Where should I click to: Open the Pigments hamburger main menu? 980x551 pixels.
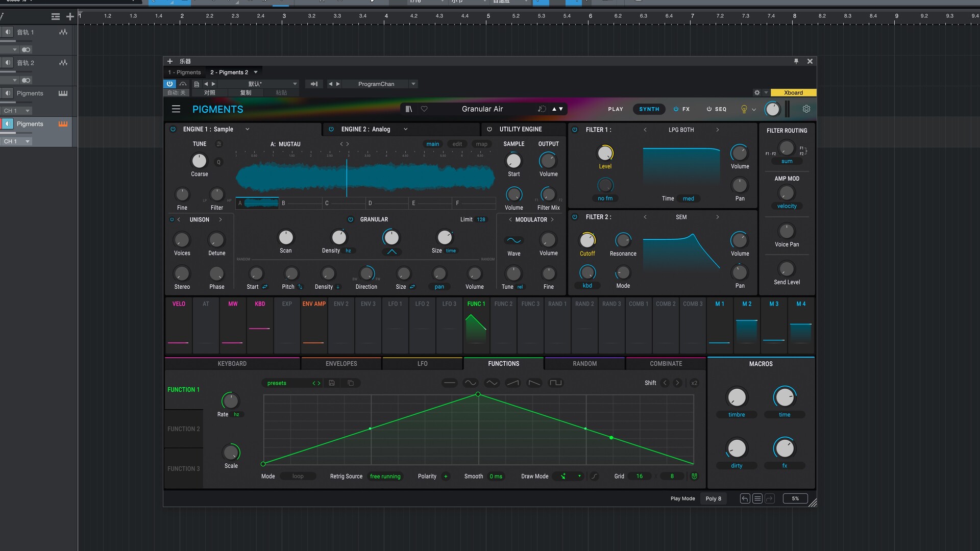pos(176,109)
